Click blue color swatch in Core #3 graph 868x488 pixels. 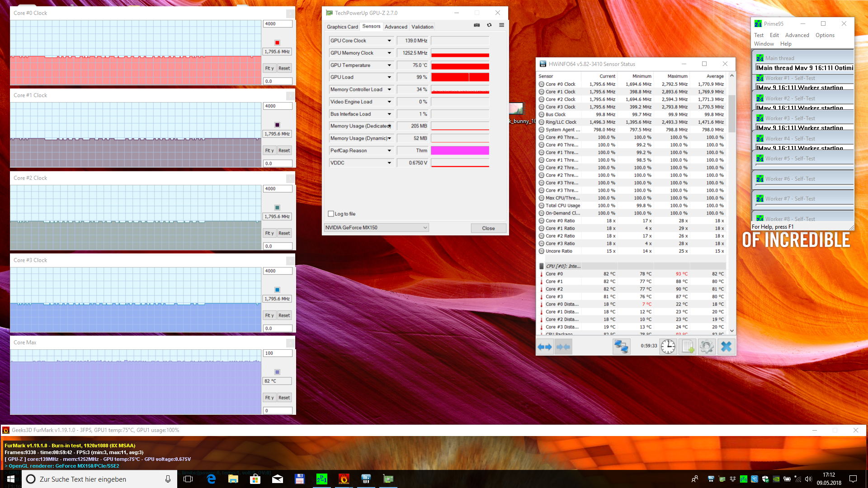[x=277, y=290]
